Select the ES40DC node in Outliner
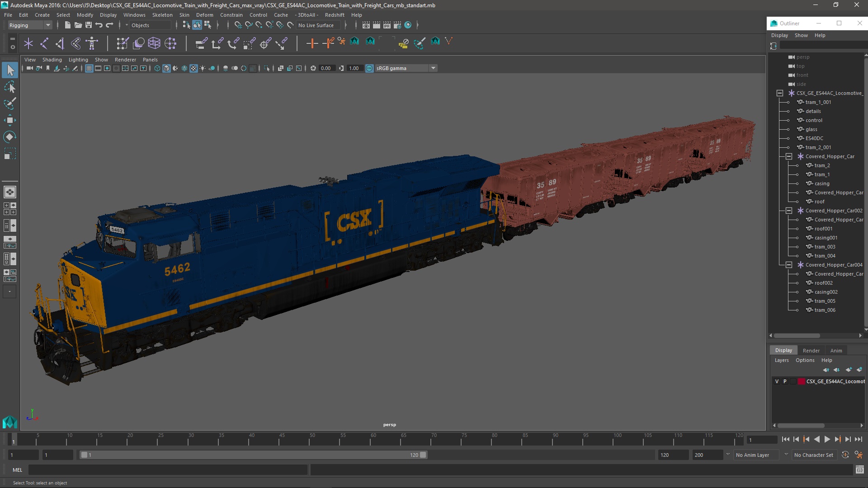The width and height of the screenshot is (868, 488). point(814,138)
